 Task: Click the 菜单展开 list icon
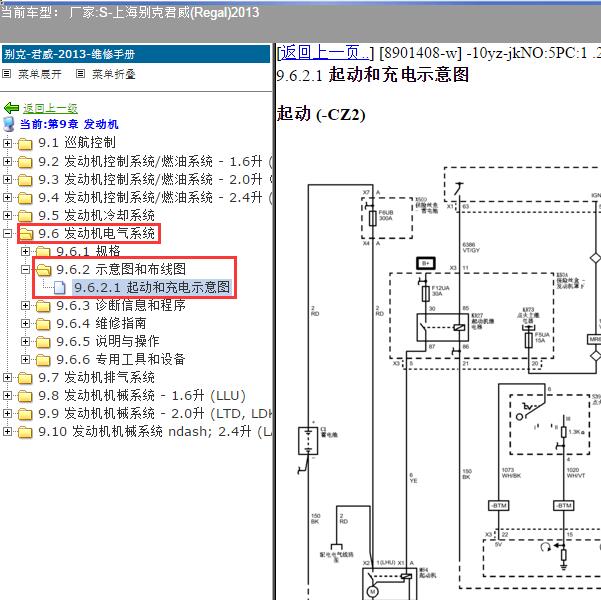pyautogui.click(x=7, y=74)
